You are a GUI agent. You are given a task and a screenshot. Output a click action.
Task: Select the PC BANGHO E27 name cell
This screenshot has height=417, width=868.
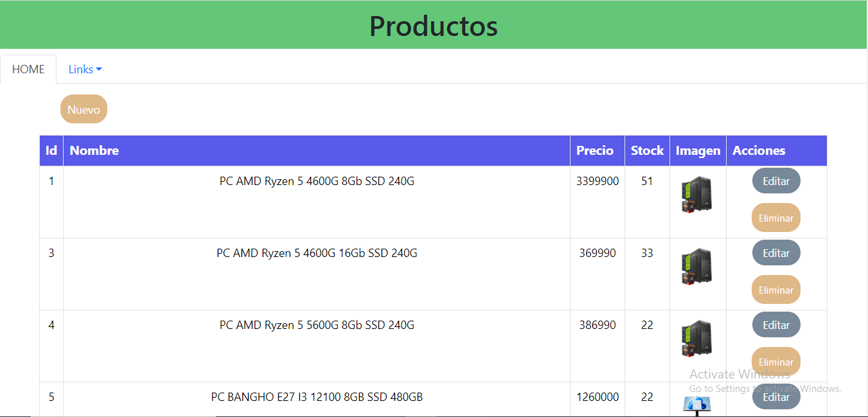tap(317, 397)
